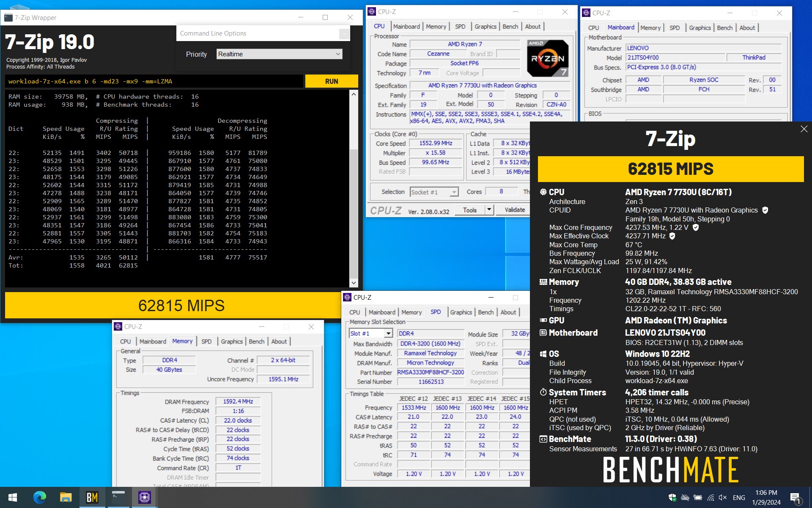Click the CPU-Z icon in Memory window title
812x508 pixels.
click(118, 326)
